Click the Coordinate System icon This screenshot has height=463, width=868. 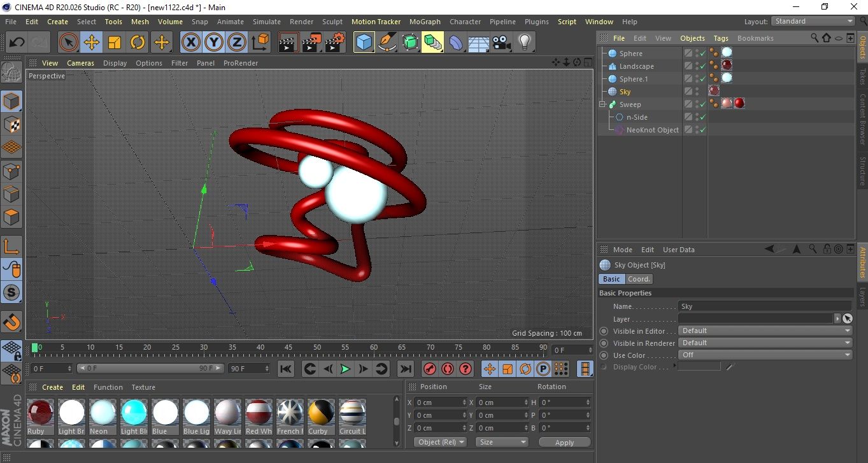[x=260, y=43]
